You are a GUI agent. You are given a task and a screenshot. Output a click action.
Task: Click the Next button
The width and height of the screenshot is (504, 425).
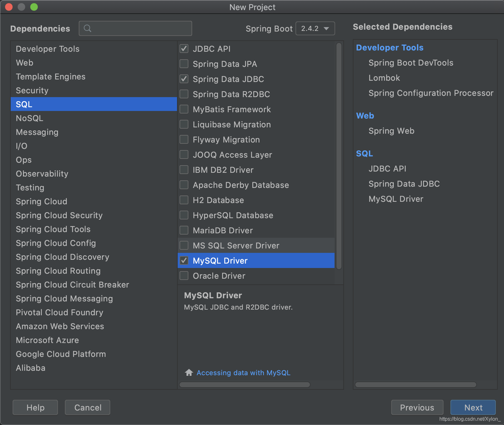pyautogui.click(x=473, y=407)
